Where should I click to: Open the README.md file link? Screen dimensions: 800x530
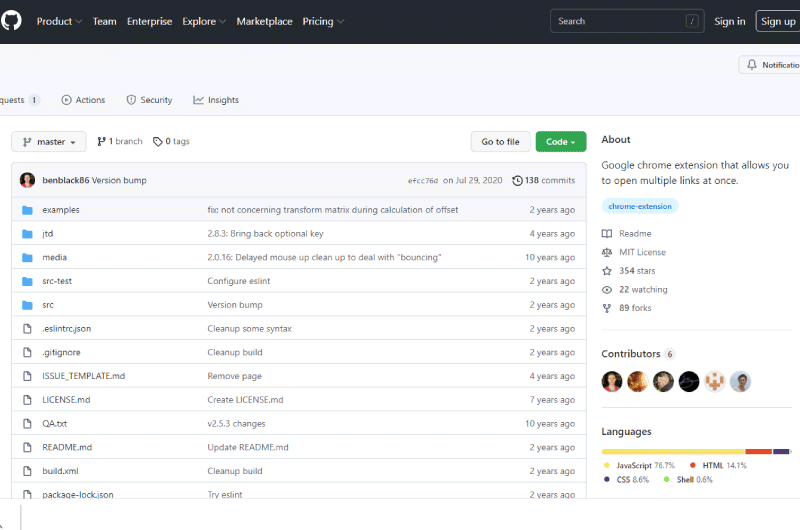[67, 447]
